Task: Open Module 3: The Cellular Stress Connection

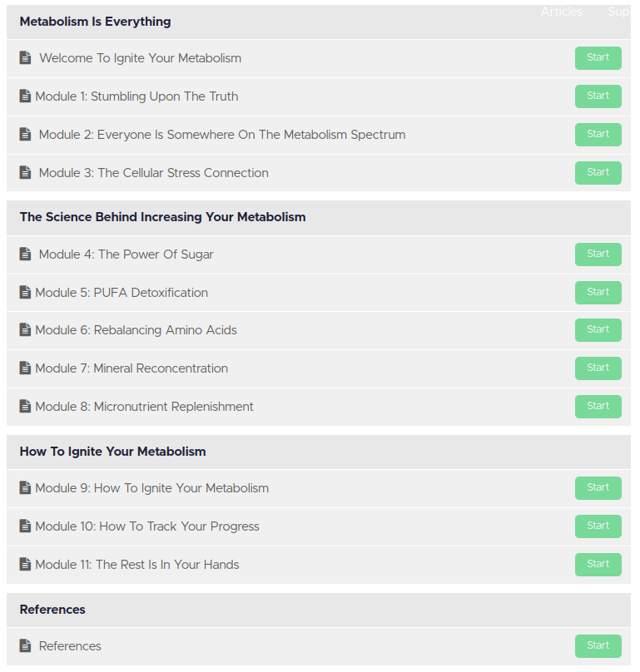Action: [154, 173]
